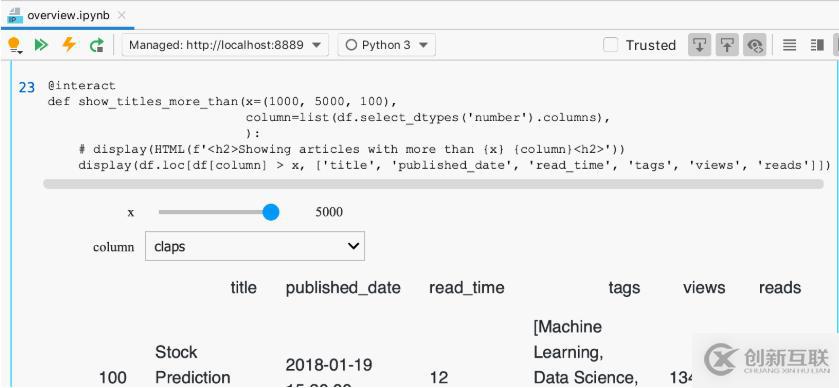839x388 pixels.
Task: Click the up-arrow auto-scroll to source icon
Action: pyautogui.click(x=727, y=45)
